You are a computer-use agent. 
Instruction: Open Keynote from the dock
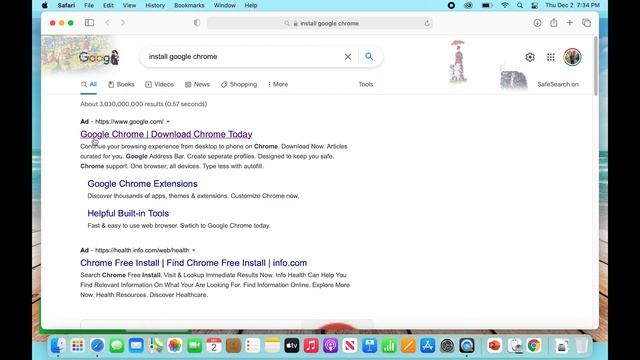(x=369, y=346)
